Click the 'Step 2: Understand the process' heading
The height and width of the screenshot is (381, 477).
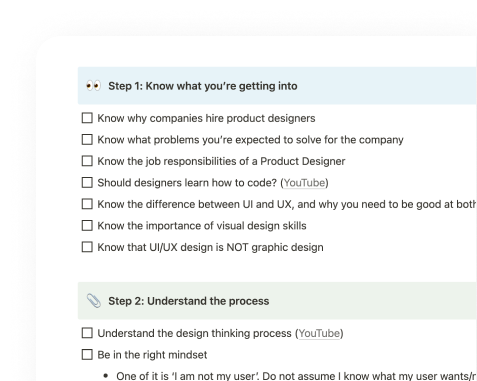coord(189,301)
